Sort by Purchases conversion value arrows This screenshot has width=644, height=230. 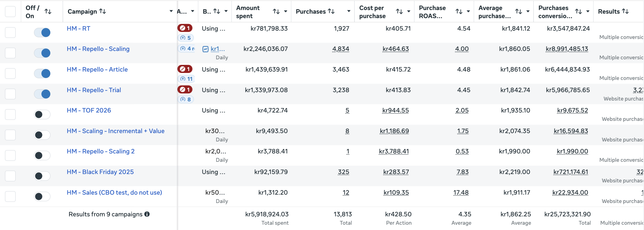pos(579,11)
